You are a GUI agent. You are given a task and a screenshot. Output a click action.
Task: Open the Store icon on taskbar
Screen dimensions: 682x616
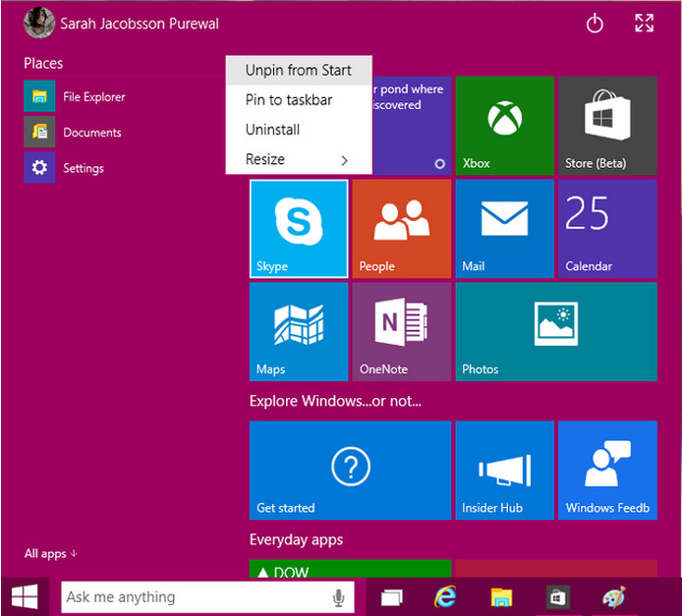pos(557,597)
